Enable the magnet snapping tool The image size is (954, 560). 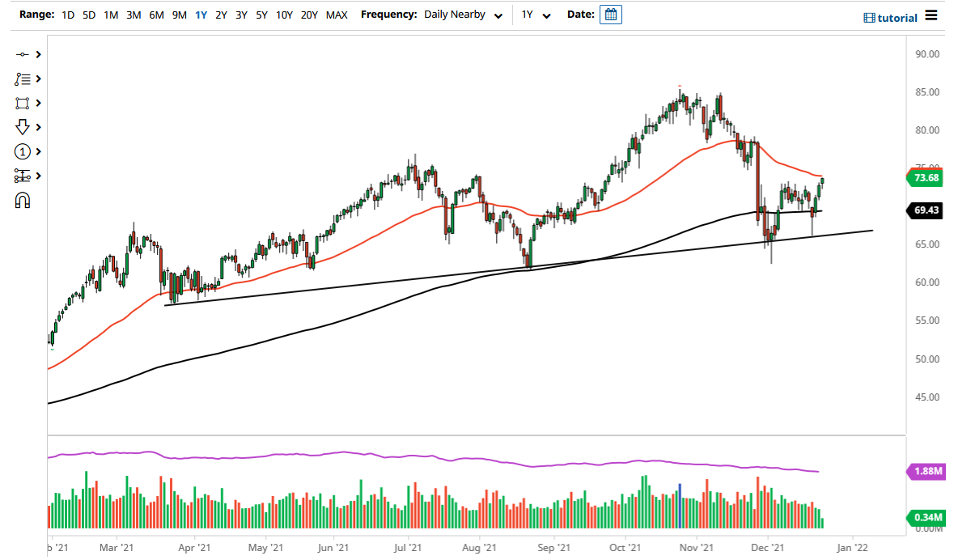(23, 200)
